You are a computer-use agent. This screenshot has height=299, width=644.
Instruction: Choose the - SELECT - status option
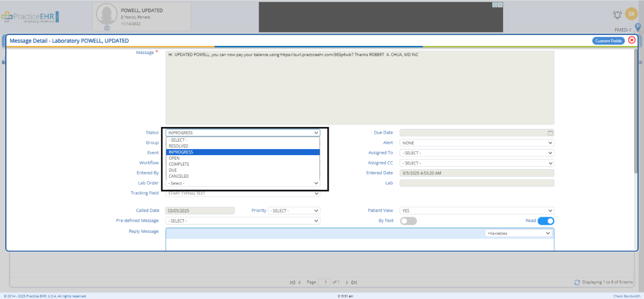243,140
